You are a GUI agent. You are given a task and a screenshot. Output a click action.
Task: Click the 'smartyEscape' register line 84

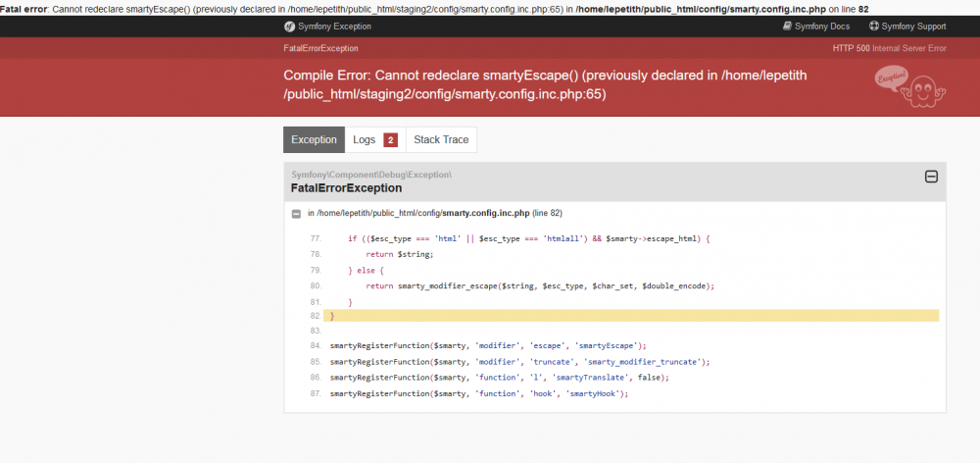[487, 345]
